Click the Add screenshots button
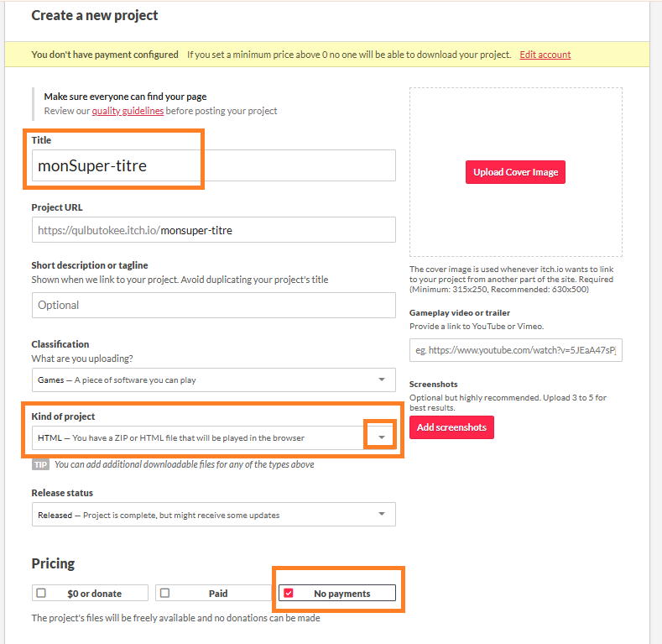 click(451, 427)
